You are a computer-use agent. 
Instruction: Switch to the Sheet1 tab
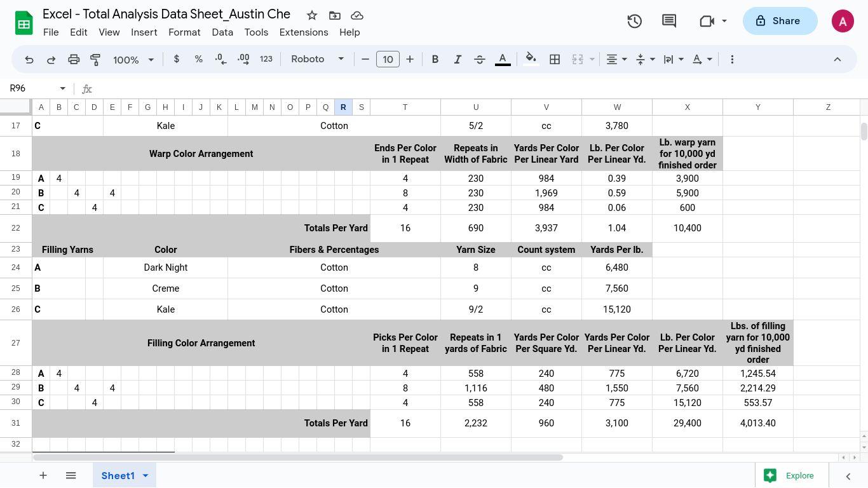point(118,476)
